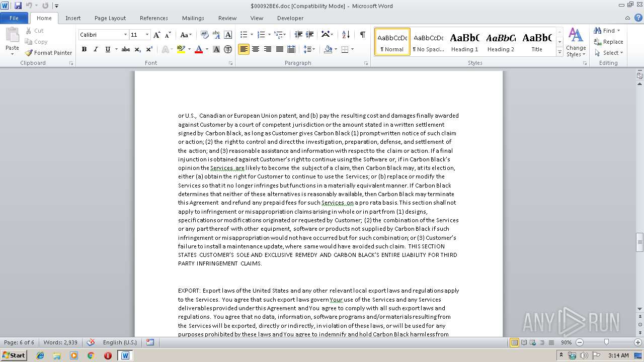Toggle Strikethrough formatting
Viewport: 644px width, 362px height.
point(126,49)
